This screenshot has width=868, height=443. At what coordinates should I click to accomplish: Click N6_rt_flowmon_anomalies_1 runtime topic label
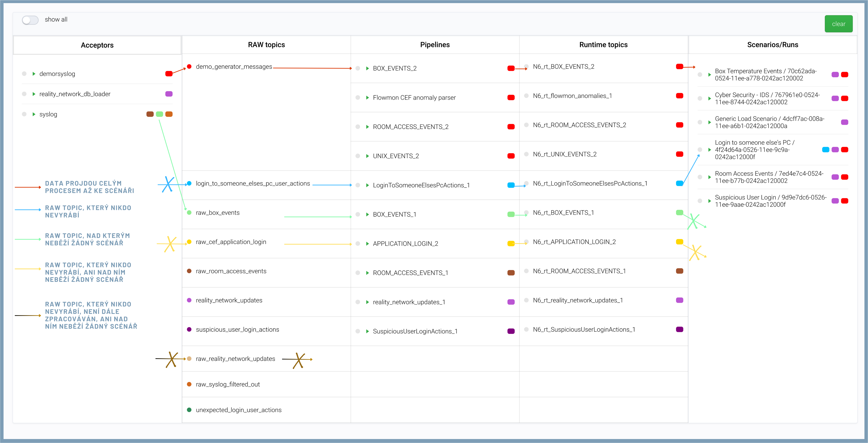click(x=572, y=96)
